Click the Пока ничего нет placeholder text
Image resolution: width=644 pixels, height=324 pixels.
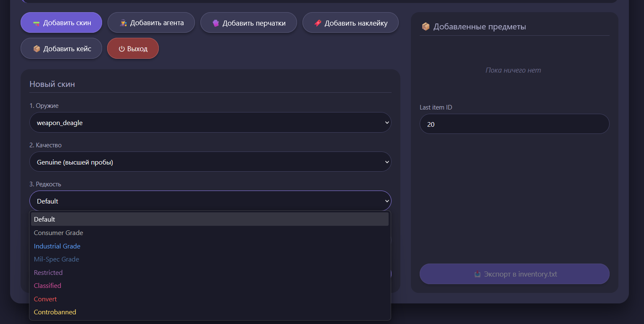click(513, 70)
